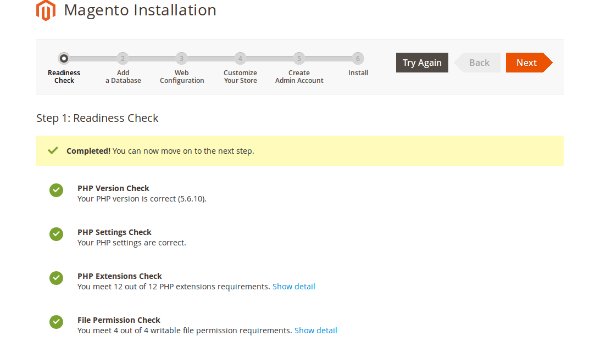The width and height of the screenshot is (606, 364).
Task: Click the PHP Version Check title
Action: (113, 188)
